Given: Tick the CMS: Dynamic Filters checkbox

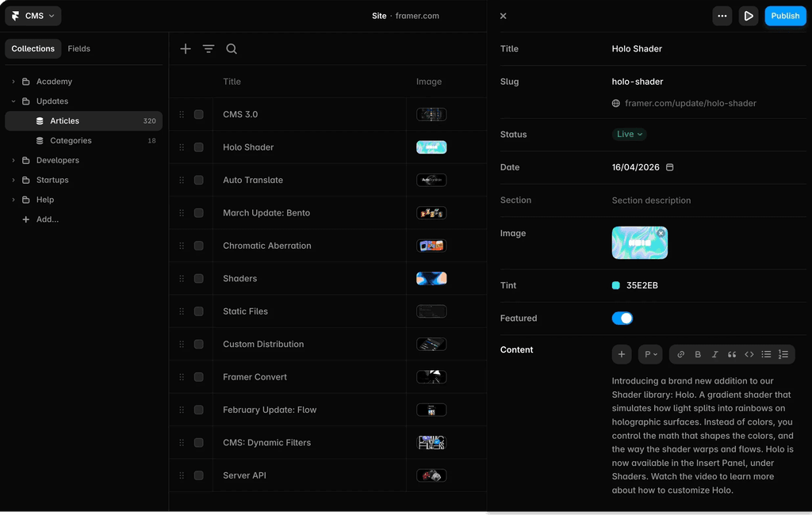Looking at the screenshot, I should (199, 443).
